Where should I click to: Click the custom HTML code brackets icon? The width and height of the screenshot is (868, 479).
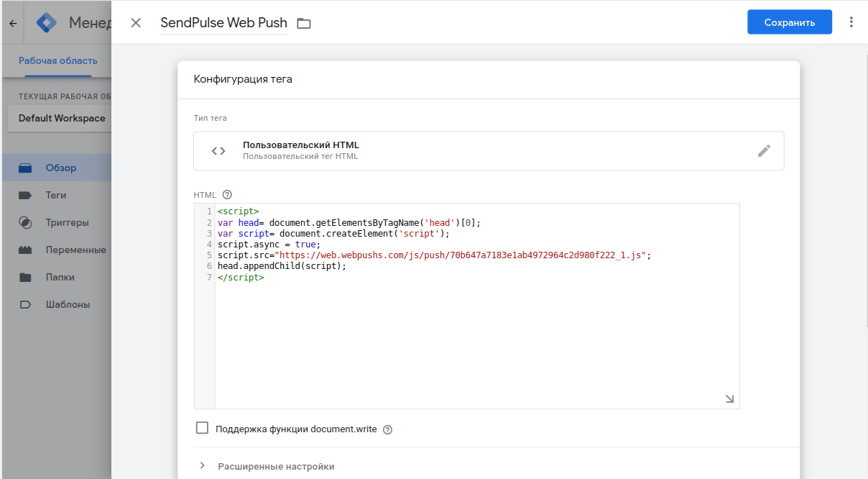click(x=218, y=151)
